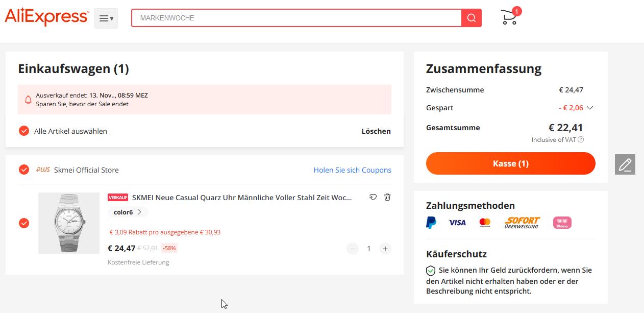This screenshot has width=644, height=313.
Task: Click the VAT info question mark icon
Action: [x=581, y=140]
